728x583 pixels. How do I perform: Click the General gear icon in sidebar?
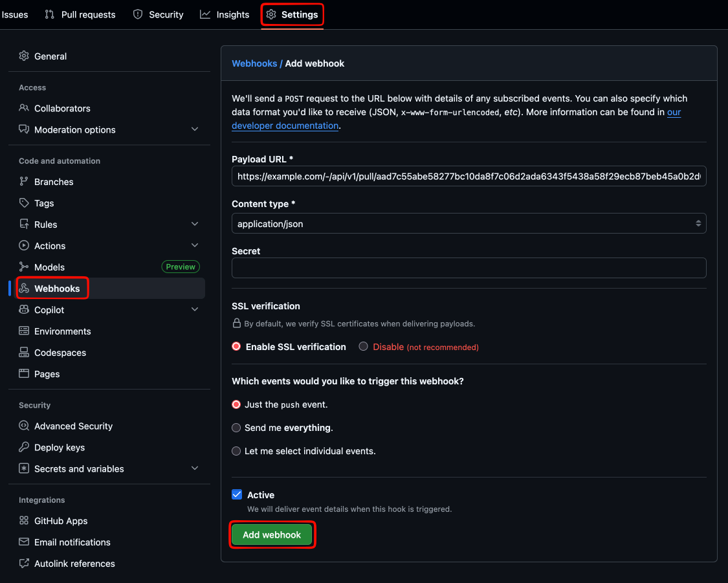click(24, 56)
